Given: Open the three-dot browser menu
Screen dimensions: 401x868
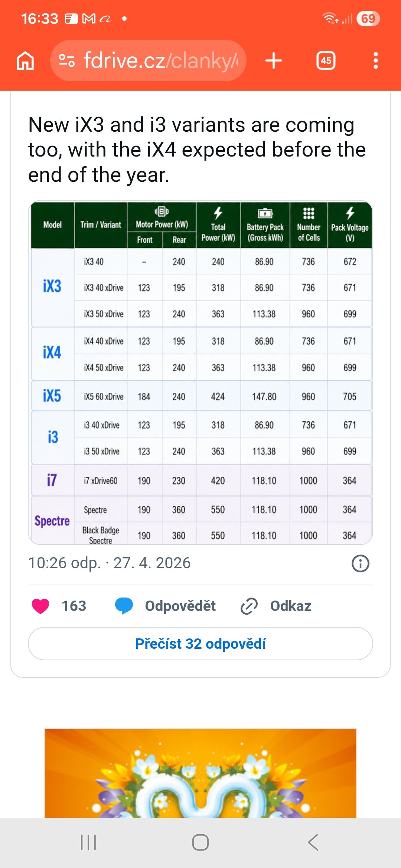Looking at the screenshot, I should (376, 60).
